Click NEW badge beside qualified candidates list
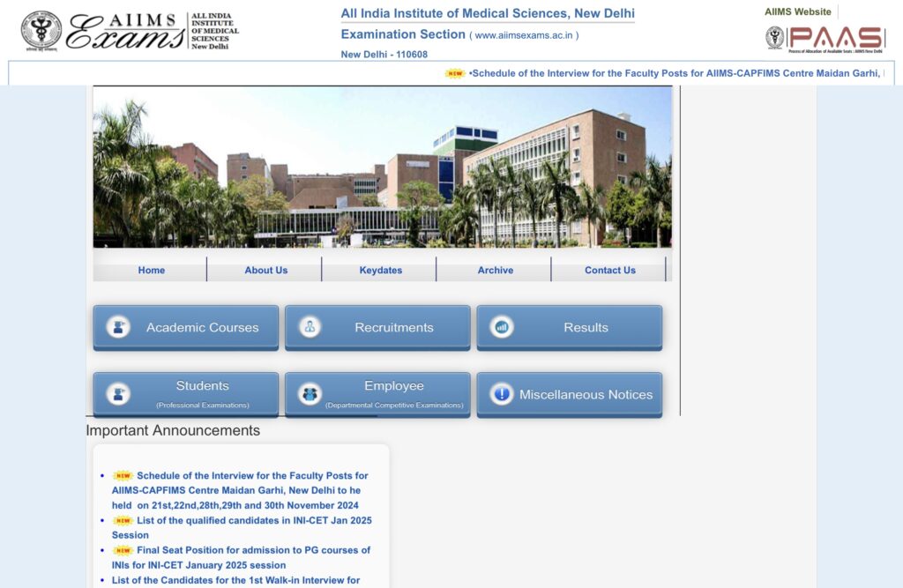The height and width of the screenshot is (588, 903). pos(123,520)
